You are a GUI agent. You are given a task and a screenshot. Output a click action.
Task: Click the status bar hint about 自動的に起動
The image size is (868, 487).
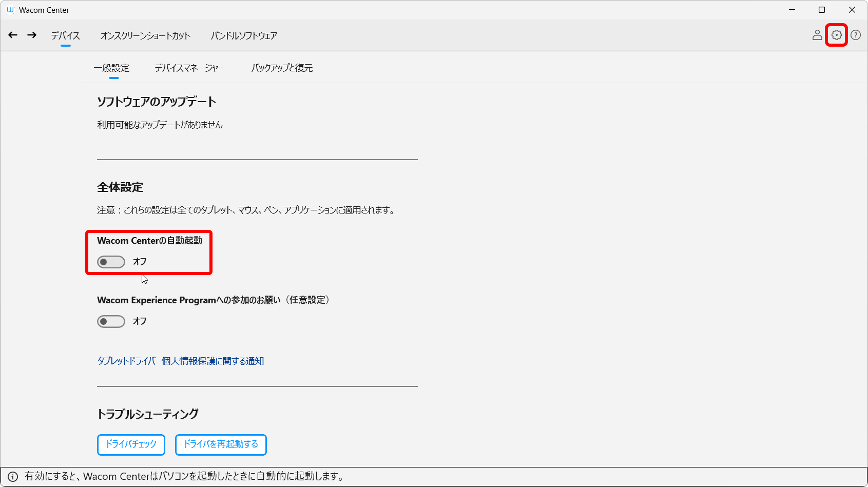click(184, 476)
